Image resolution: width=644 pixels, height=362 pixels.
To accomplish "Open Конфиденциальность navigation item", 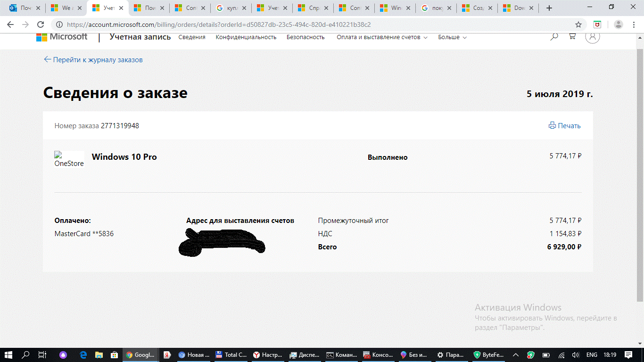I will [246, 37].
